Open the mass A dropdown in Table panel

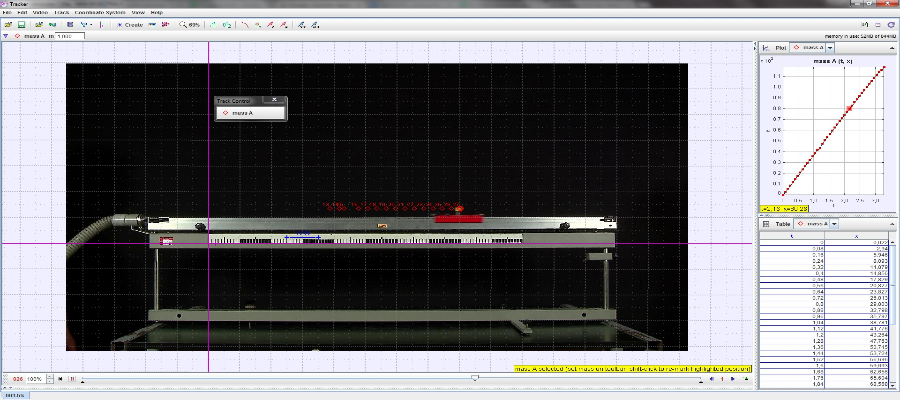(x=834, y=224)
